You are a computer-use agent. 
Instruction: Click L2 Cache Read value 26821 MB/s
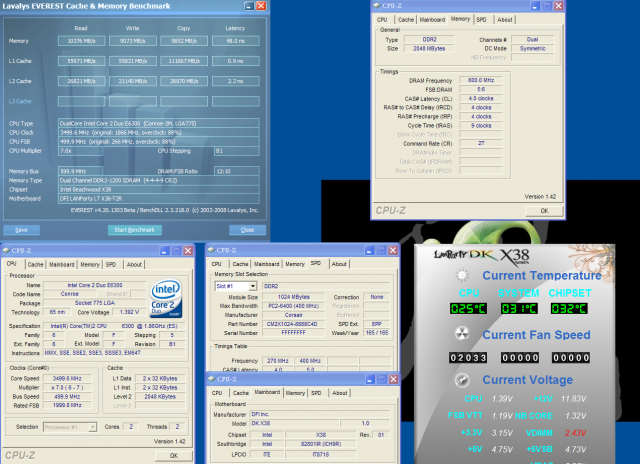pyautogui.click(x=82, y=81)
